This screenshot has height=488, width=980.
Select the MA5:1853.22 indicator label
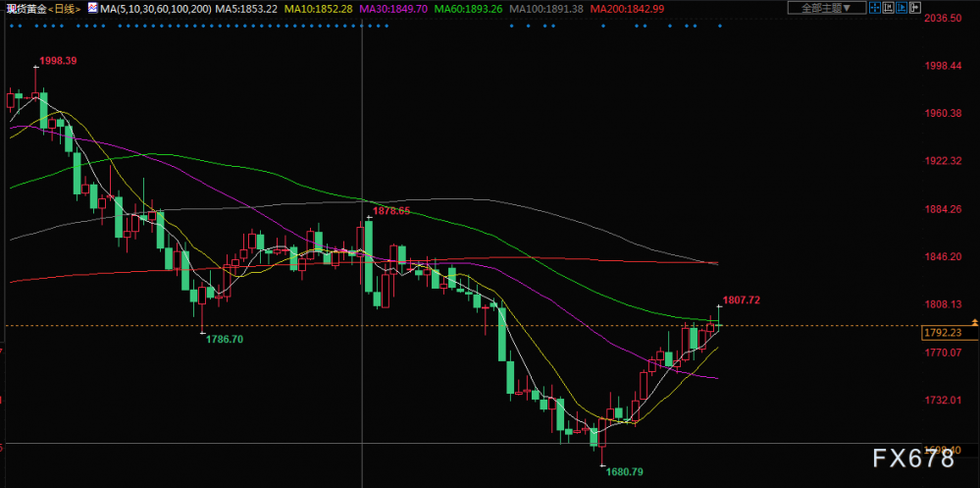point(245,9)
